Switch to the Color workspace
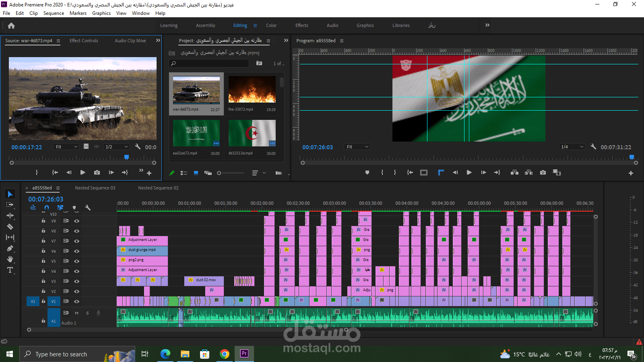Image resolution: width=644 pixels, height=362 pixels. pos(271,25)
